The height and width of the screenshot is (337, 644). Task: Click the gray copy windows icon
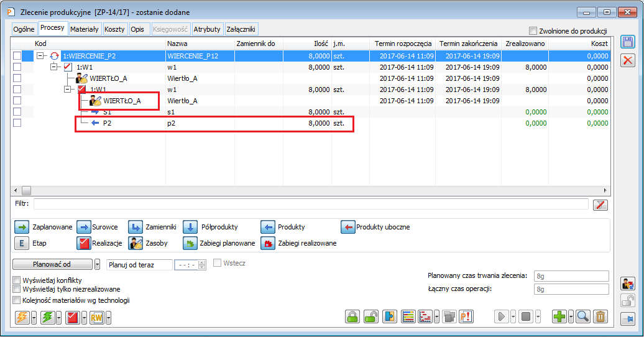(449, 317)
